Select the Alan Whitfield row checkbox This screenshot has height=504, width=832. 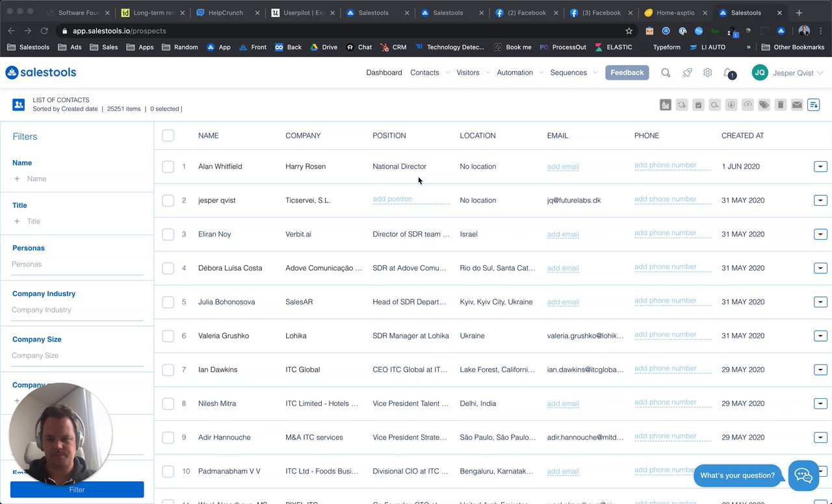tap(168, 166)
